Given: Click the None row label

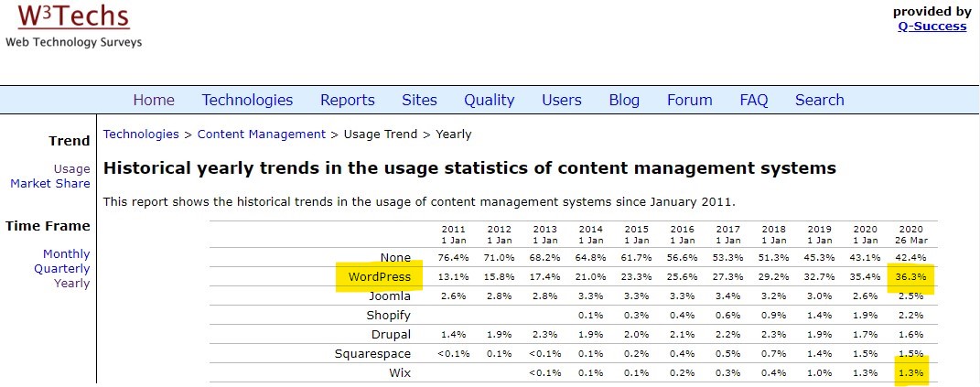Looking at the screenshot, I should 395,257.
